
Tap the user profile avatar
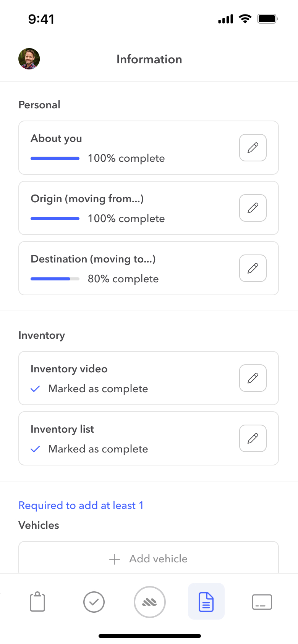pyautogui.click(x=29, y=59)
